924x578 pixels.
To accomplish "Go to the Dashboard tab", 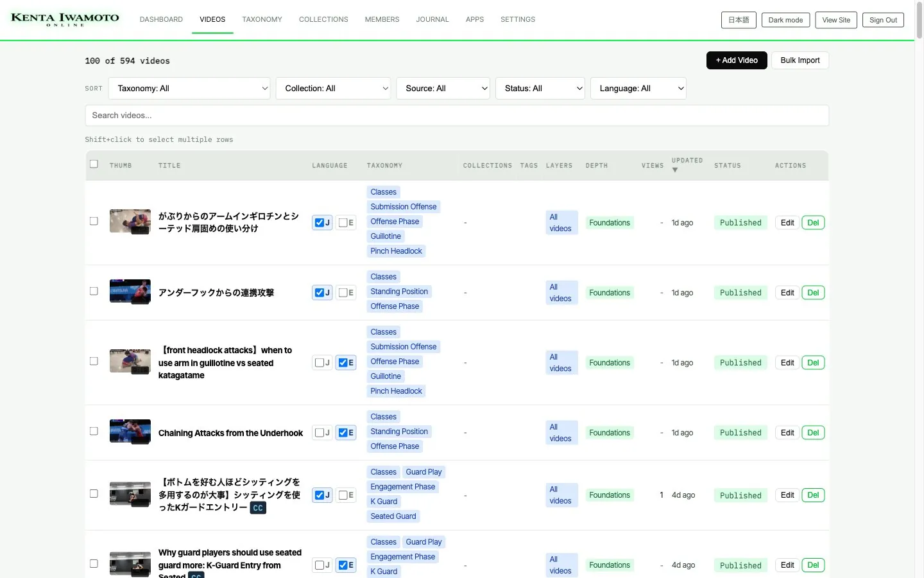I will pos(161,20).
